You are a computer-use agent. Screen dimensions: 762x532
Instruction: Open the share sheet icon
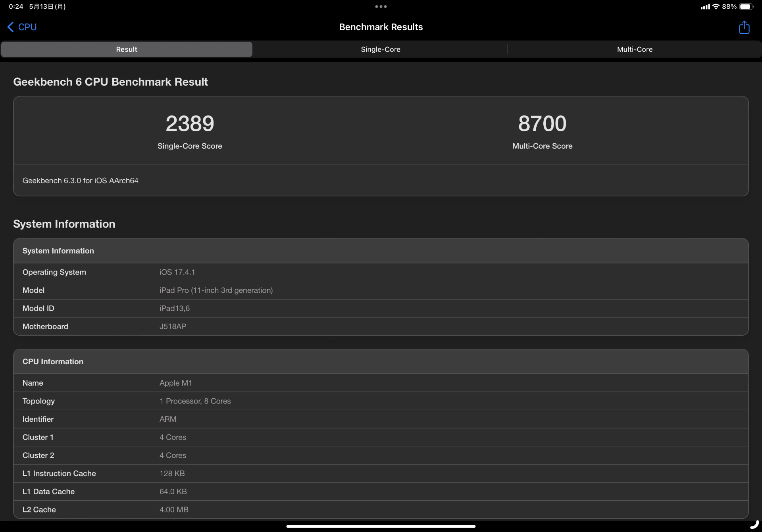click(x=744, y=27)
